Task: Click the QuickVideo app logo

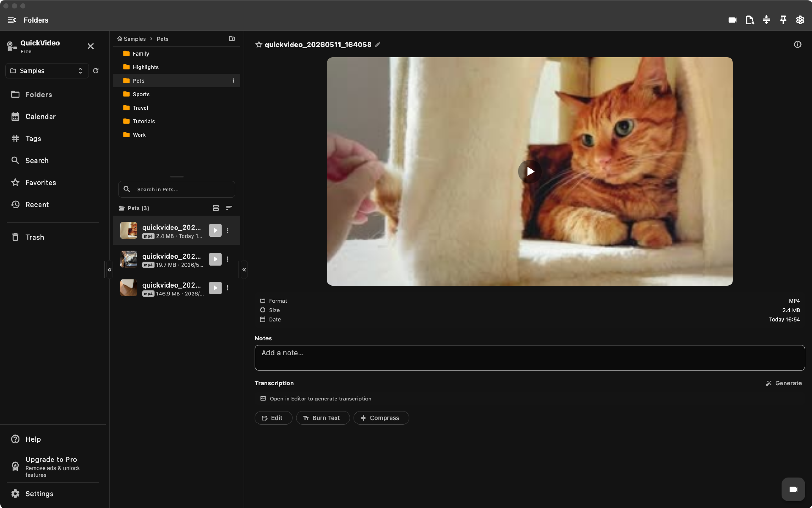Action: tap(12, 46)
